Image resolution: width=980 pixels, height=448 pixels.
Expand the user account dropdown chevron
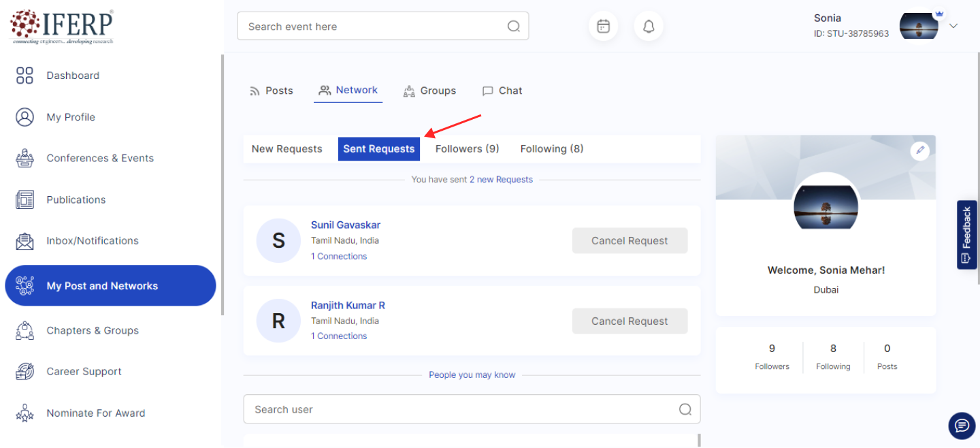click(x=953, y=26)
